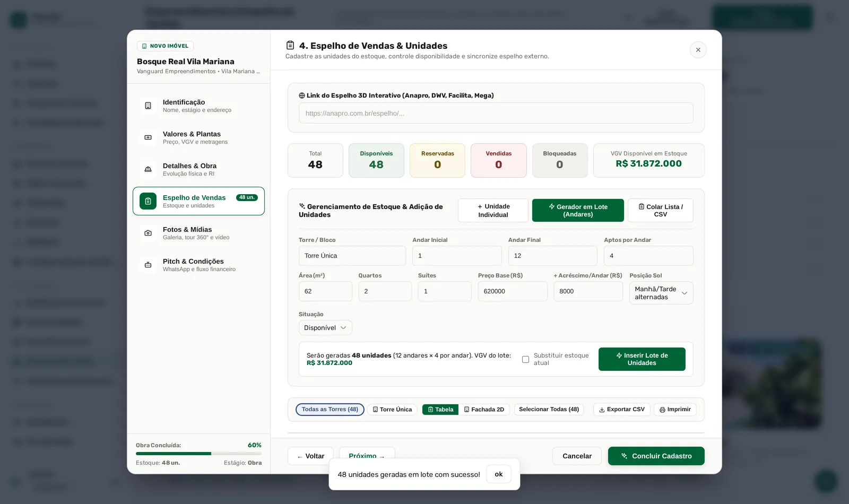
Task: Click the Andar Inicial input field
Action: coord(457,256)
